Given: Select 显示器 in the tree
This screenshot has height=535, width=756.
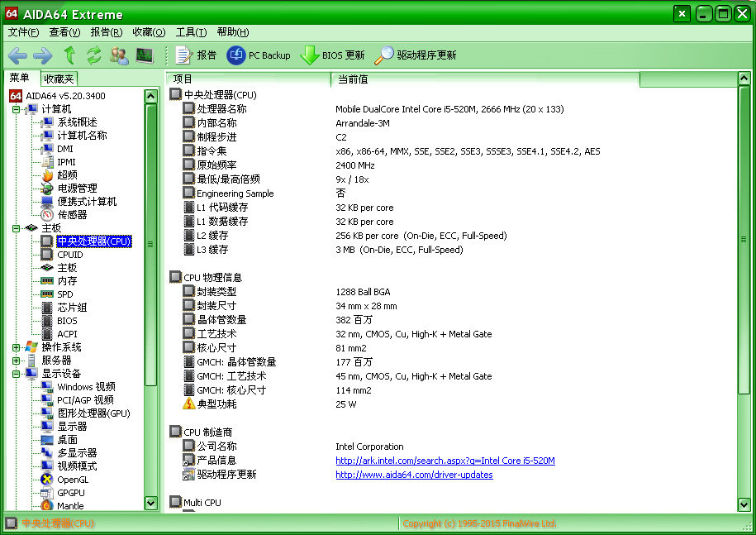Looking at the screenshot, I should 64,427.
